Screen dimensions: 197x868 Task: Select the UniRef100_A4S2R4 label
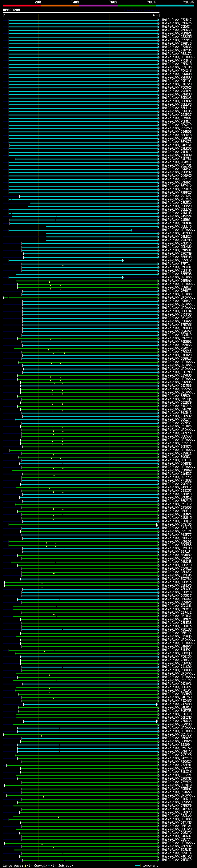point(177,216)
